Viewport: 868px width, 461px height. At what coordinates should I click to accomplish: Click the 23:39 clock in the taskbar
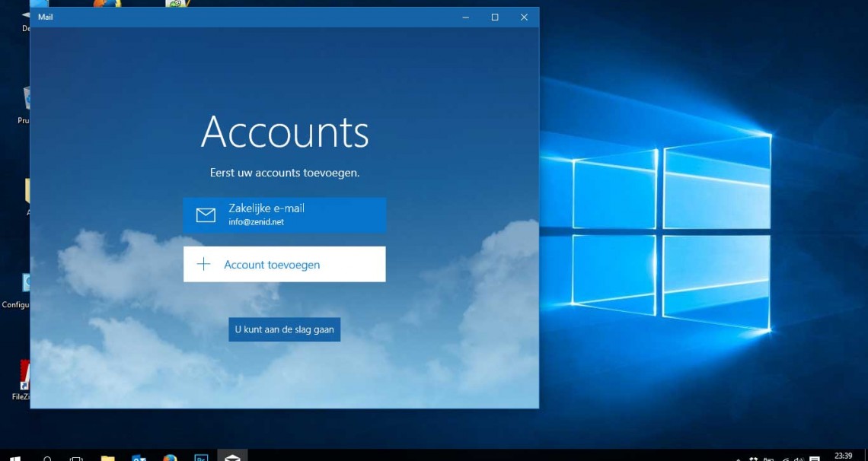pyautogui.click(x=843, y=456)
